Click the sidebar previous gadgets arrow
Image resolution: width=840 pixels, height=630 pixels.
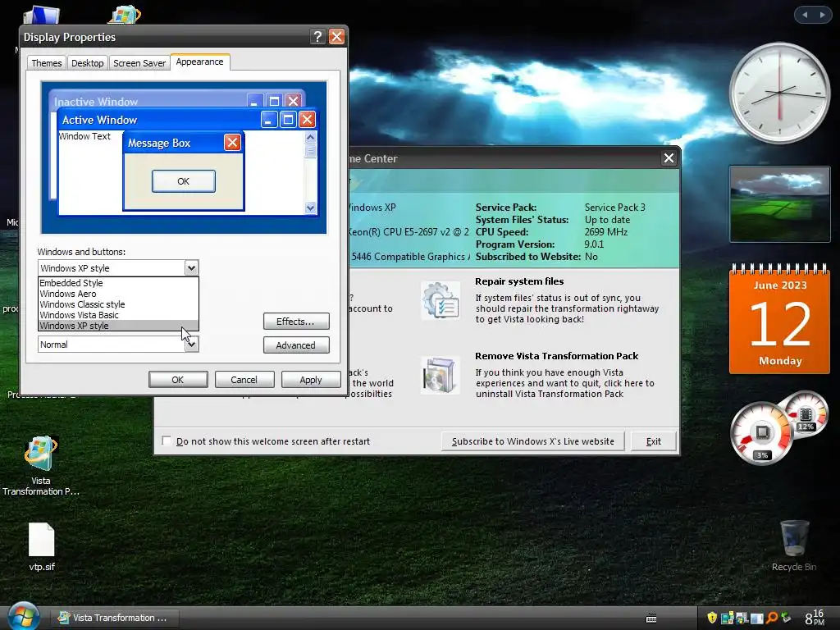point(805,15)
